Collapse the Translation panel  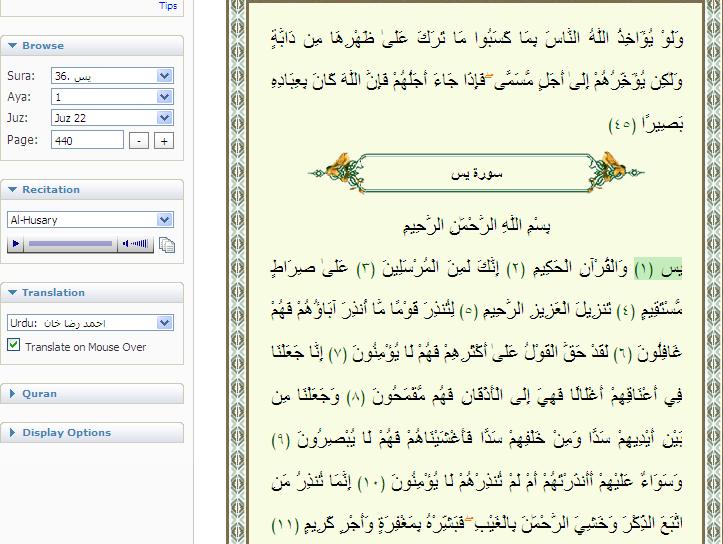[x=12, y=293]
